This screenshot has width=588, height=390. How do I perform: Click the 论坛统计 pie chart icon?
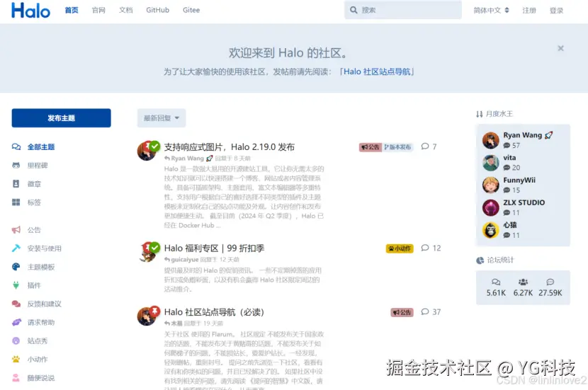coord(480,260)
